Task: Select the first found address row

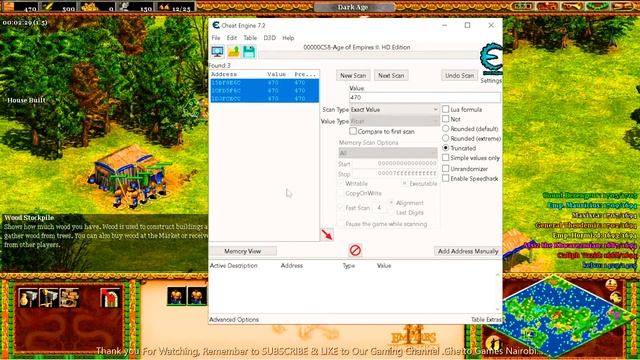Action: click(264, 83)
